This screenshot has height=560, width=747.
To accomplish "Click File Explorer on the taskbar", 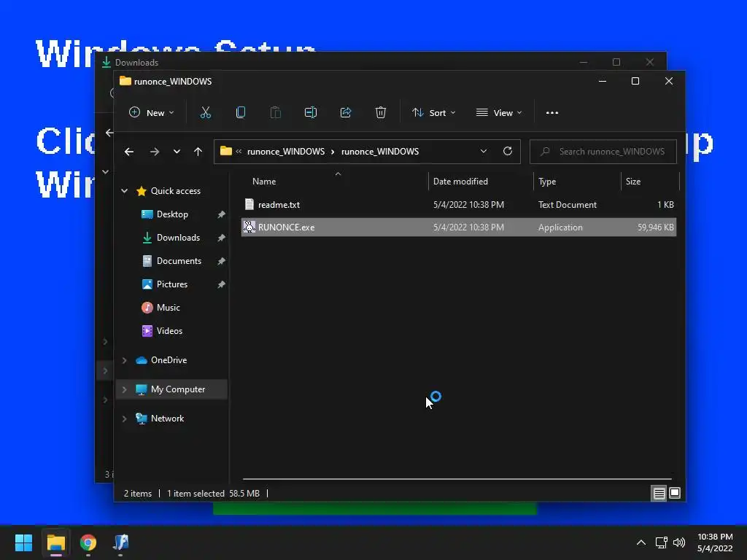I will pos(55,542).
